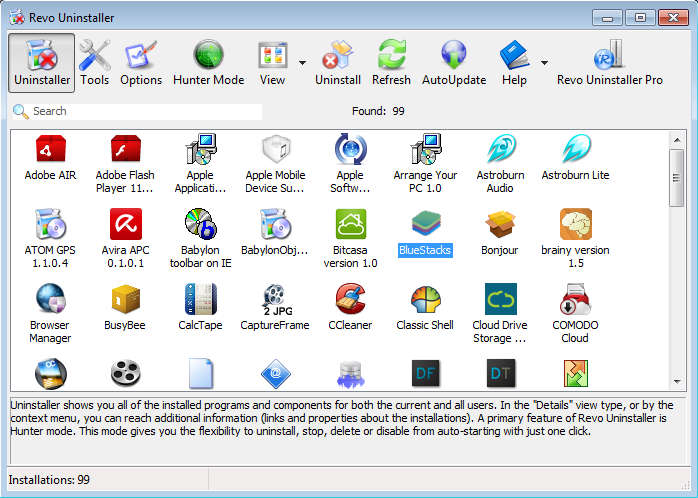Image resolution: width=698 pixels, height=498 pixels.
Task: Click the View toolbar button
Action: click(272, 62)
